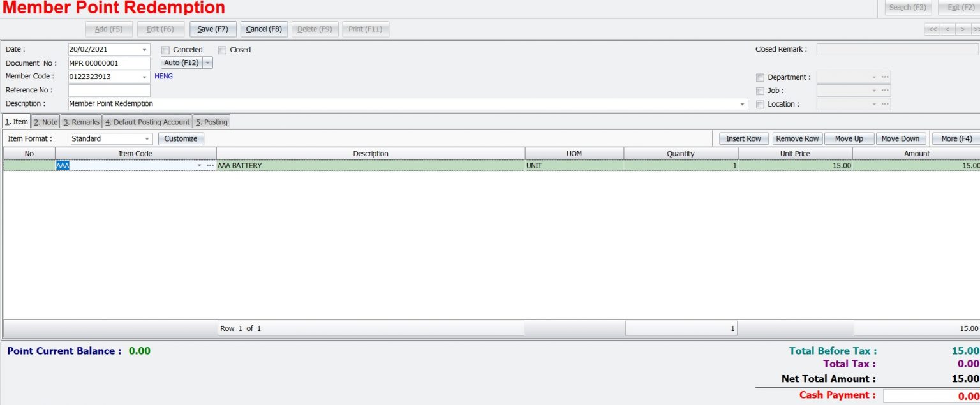Open the 5. Posting tab
The image size is (980, 405).
click(x=211, y=122)
